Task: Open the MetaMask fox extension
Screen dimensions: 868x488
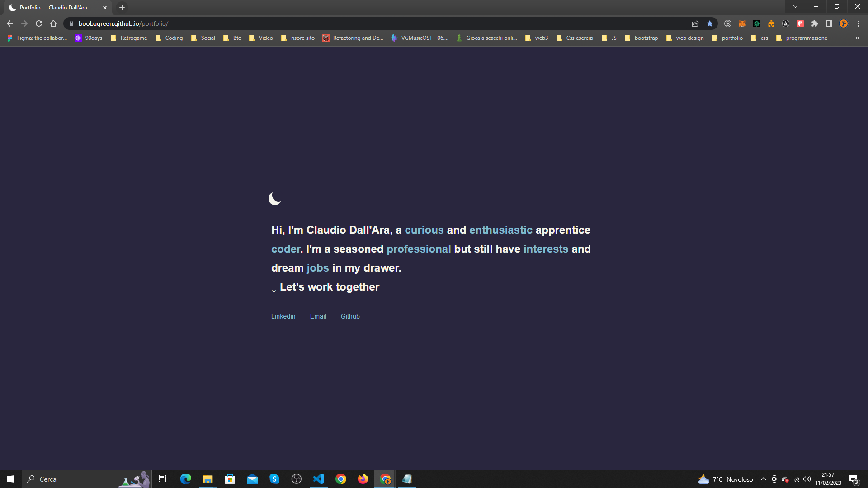Action: pos(742,23)
